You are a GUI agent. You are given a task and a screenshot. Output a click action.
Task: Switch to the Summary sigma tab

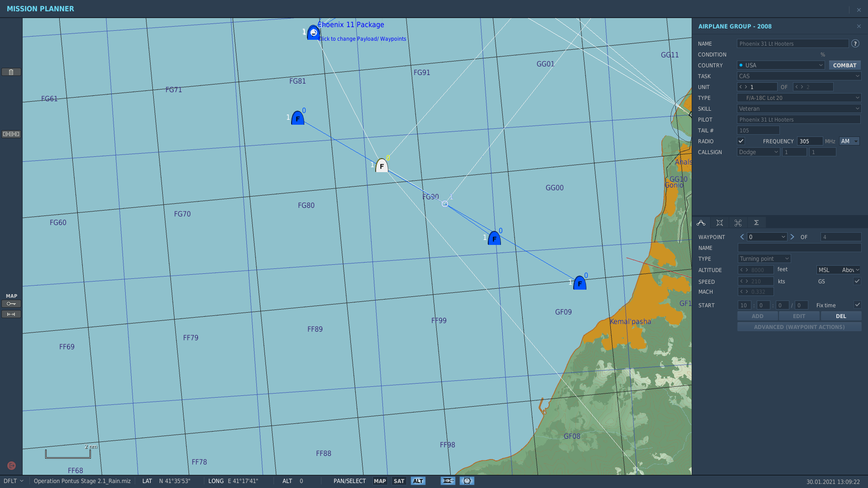756,223
